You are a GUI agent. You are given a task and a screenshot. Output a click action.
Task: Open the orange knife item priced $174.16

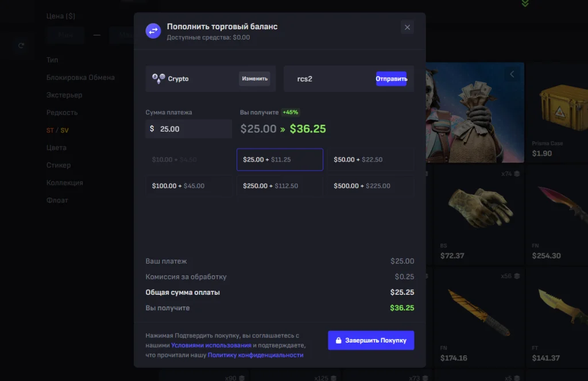[x=479, y=318]
